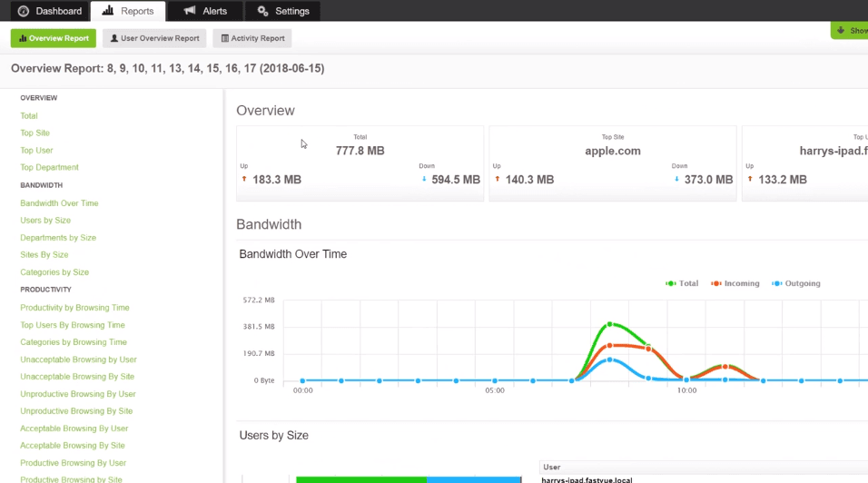Viewport: 868px width, 483px height.
Task: Open the Activity Report
Action: point(252,38)
